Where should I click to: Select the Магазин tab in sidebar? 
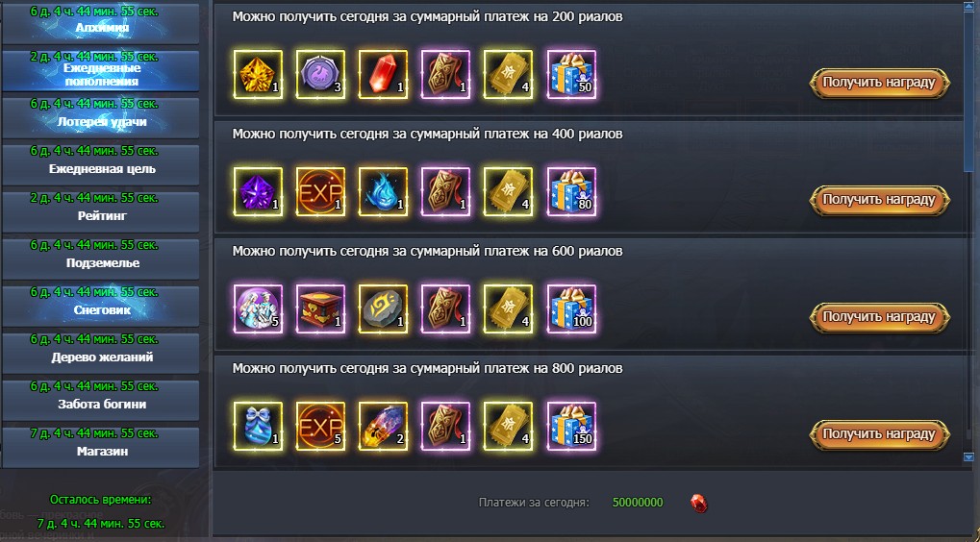pyautogui.click(x=101, y=447)
